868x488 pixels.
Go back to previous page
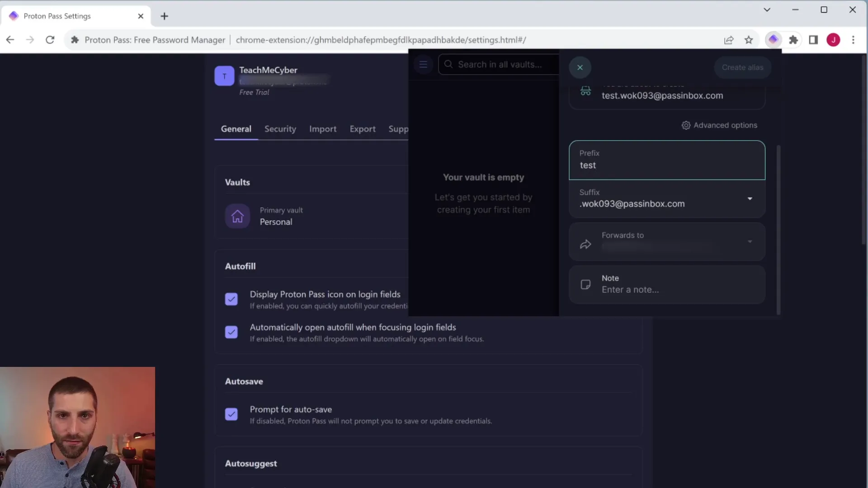(x=10, y=40)
